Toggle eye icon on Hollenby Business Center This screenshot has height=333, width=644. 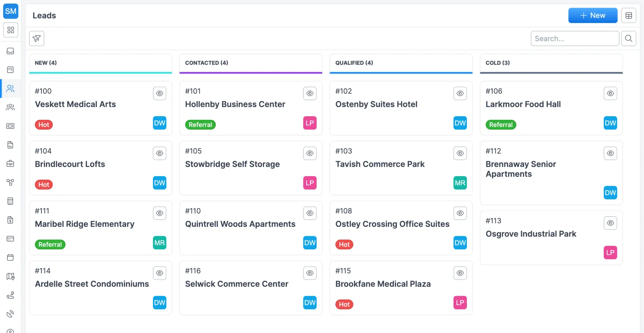310,93
